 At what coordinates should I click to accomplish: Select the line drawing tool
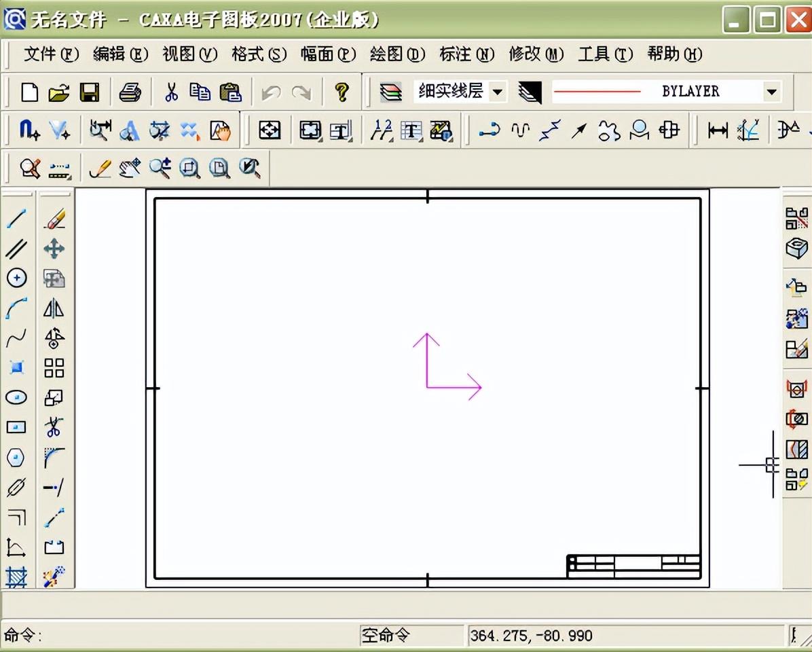[x=16, y=219]
